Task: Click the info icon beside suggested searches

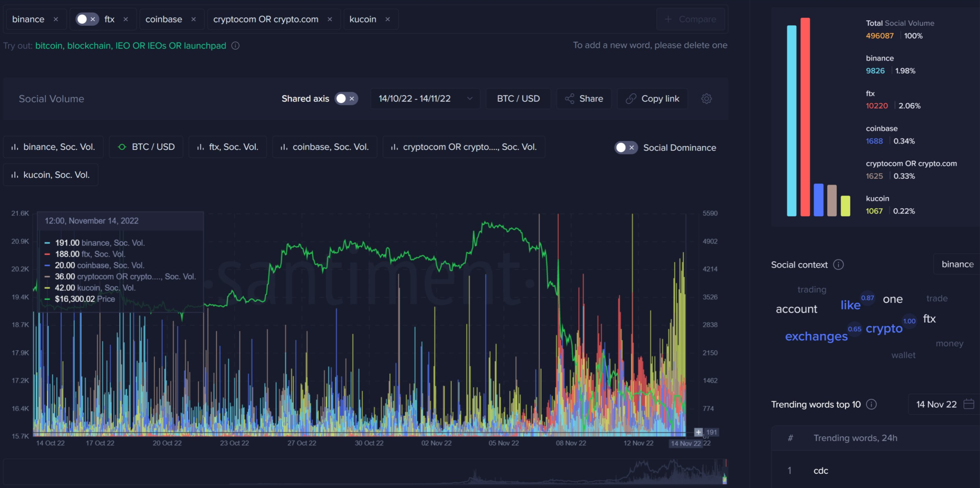Action: pos(235,46)
